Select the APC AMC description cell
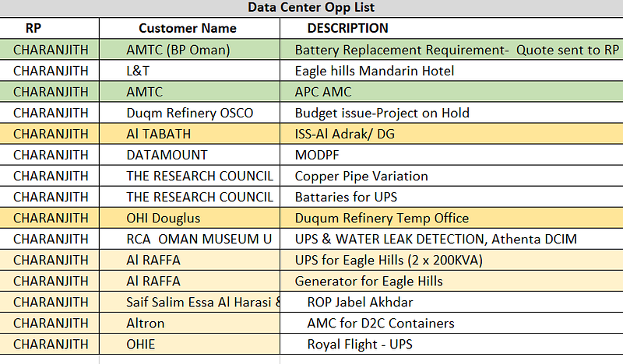Image resolution: width=623 pixels, height=364 pixels. pyautogui.click(x=323, y=92)
